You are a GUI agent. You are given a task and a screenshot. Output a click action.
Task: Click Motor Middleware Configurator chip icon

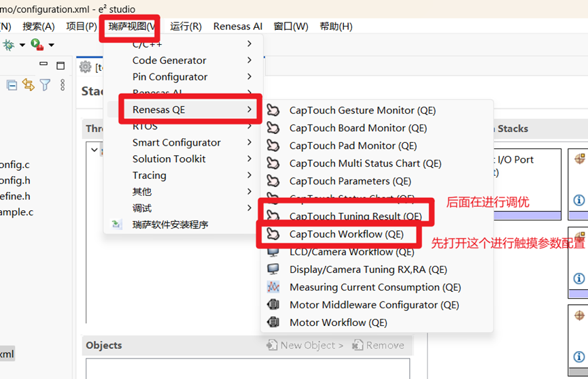[x=273, y=304]
